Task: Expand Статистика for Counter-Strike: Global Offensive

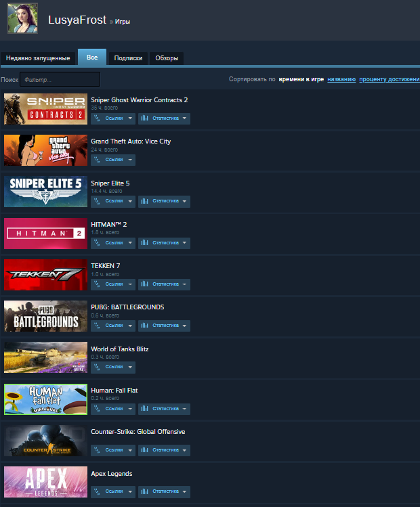Action: tap(164, 450)
